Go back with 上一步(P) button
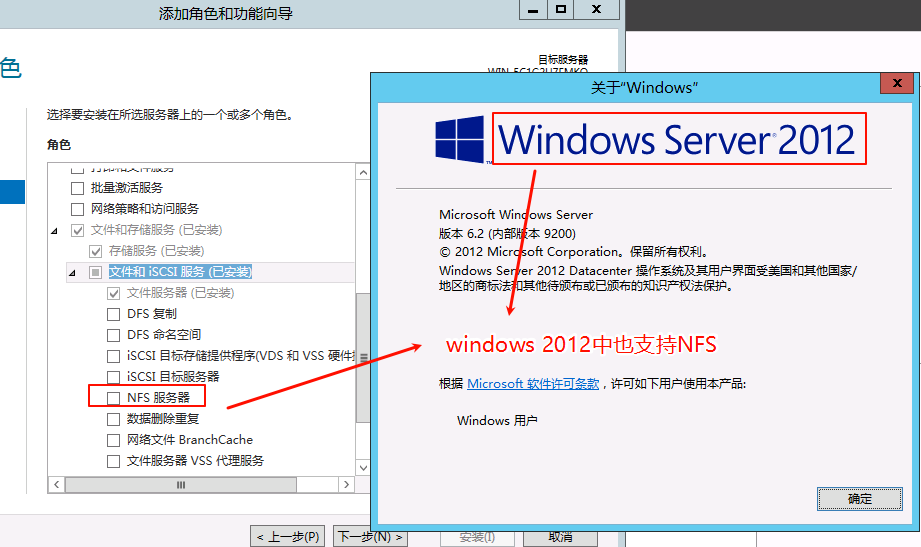Screen dimensions: 921x547 point(288,537)
